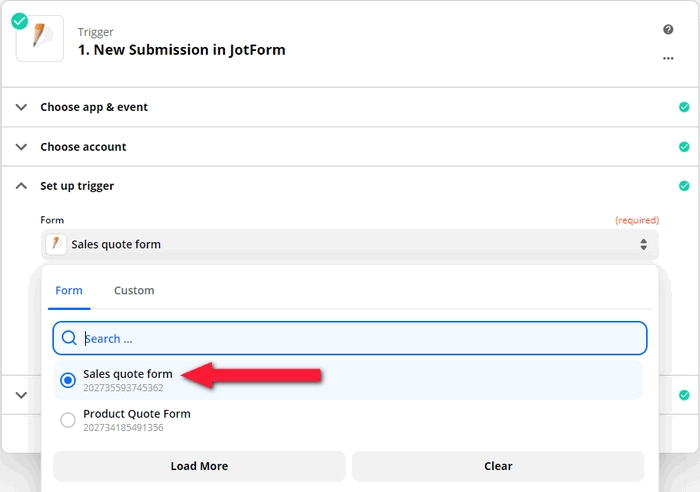
Task: Click the magnifier icon in the search box
Action: (69, 338)
